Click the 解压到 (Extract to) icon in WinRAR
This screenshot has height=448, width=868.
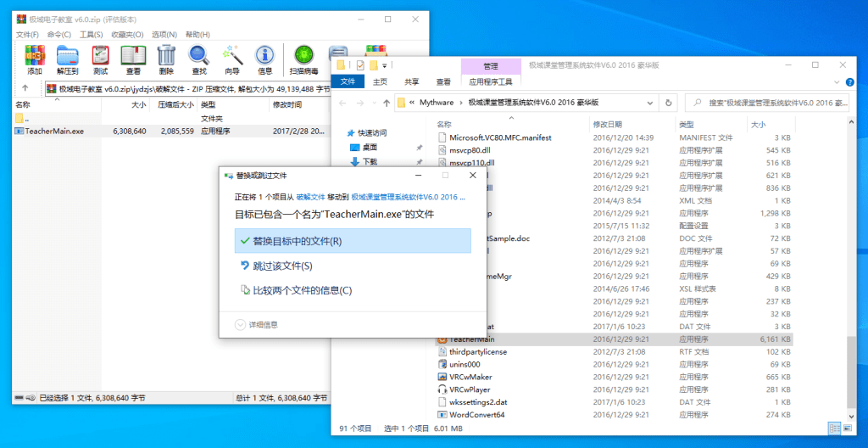[68, 60]
